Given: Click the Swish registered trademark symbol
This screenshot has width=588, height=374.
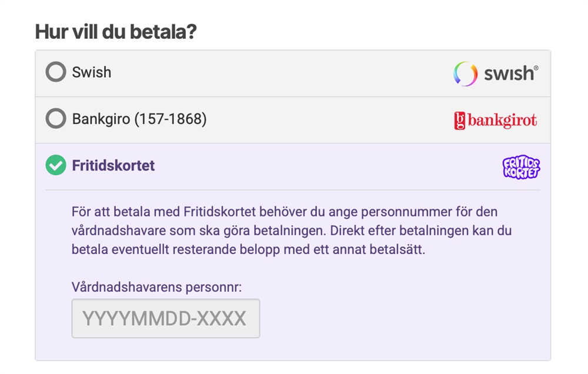Looking at the screenshot, I should [535, 68].
